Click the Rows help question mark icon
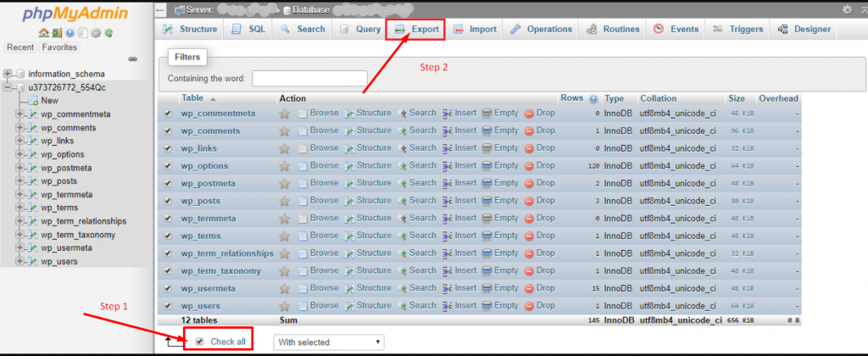This screenshot has height=356, width=868. pos(593,99)
